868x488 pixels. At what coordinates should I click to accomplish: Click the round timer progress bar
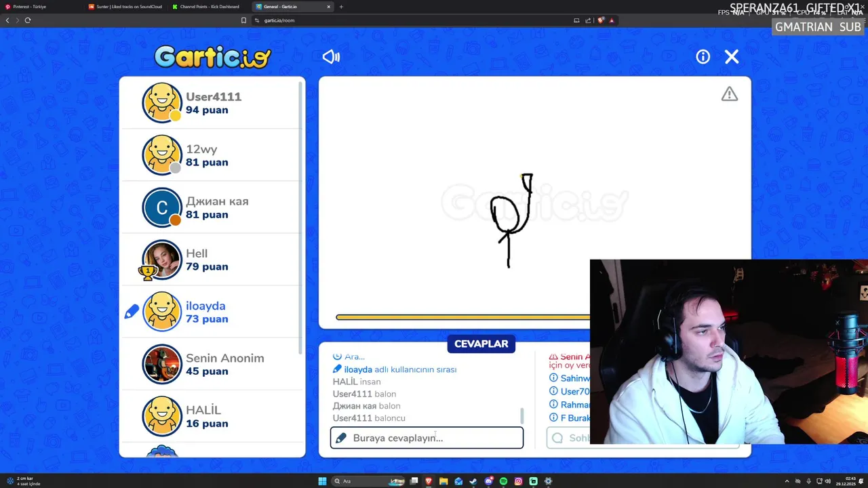coord(462,317)
